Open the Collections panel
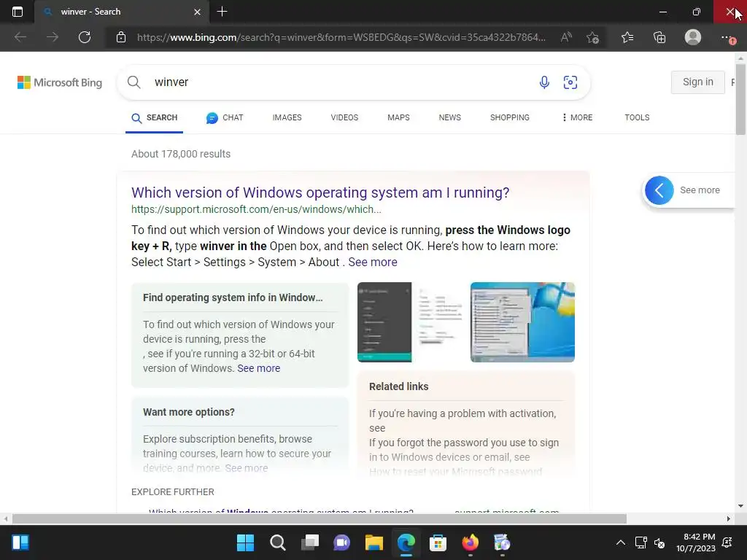The width and height of the screenshot is (747, 560). coord(659,37)
